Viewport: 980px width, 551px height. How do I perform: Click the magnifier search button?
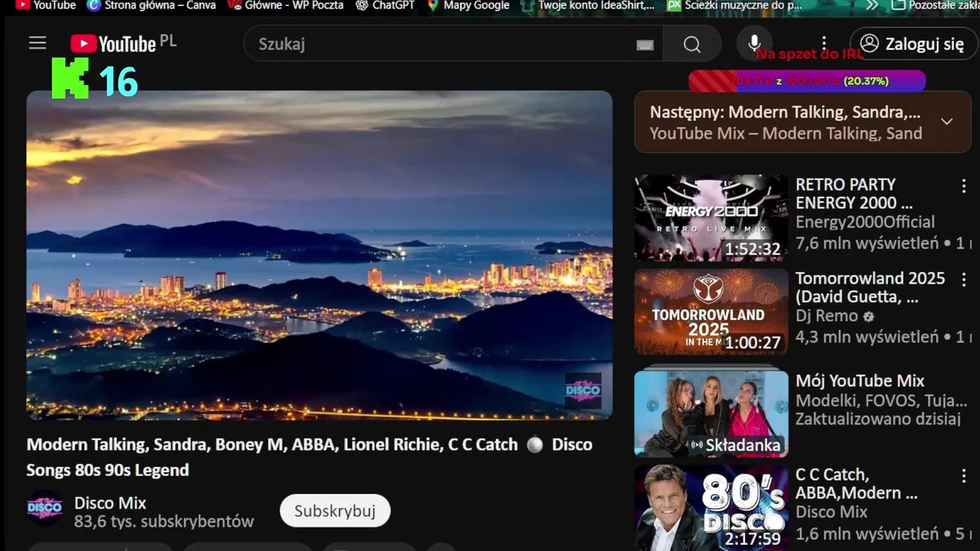coord(692,44)
